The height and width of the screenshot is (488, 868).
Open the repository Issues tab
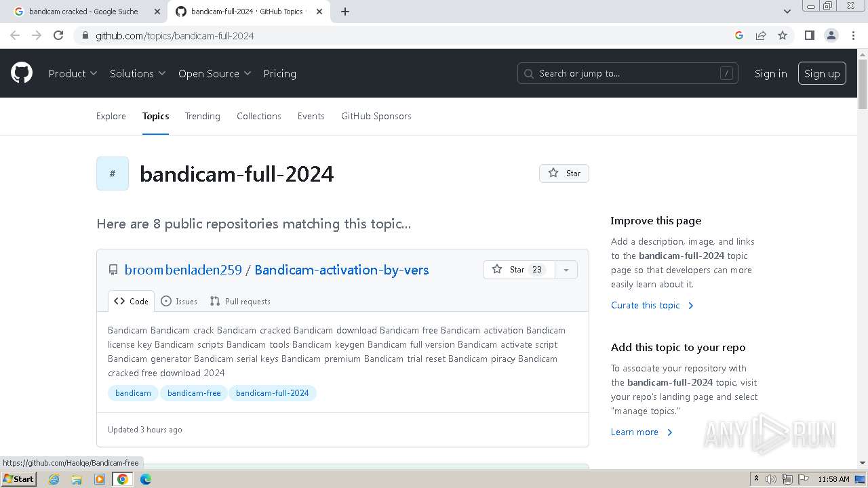point(179,302)
